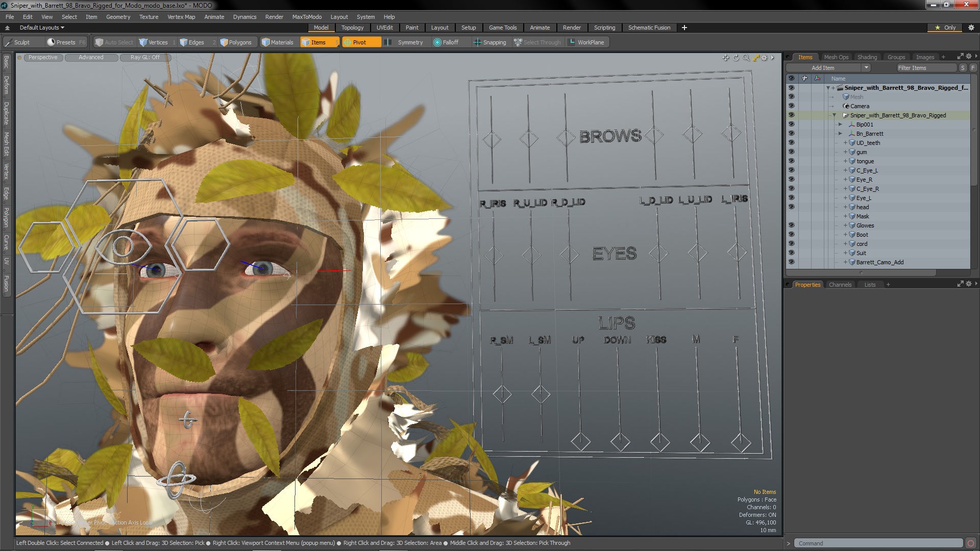
Task: Switch to the UVEdit layout tab
Action: point(384,28)
